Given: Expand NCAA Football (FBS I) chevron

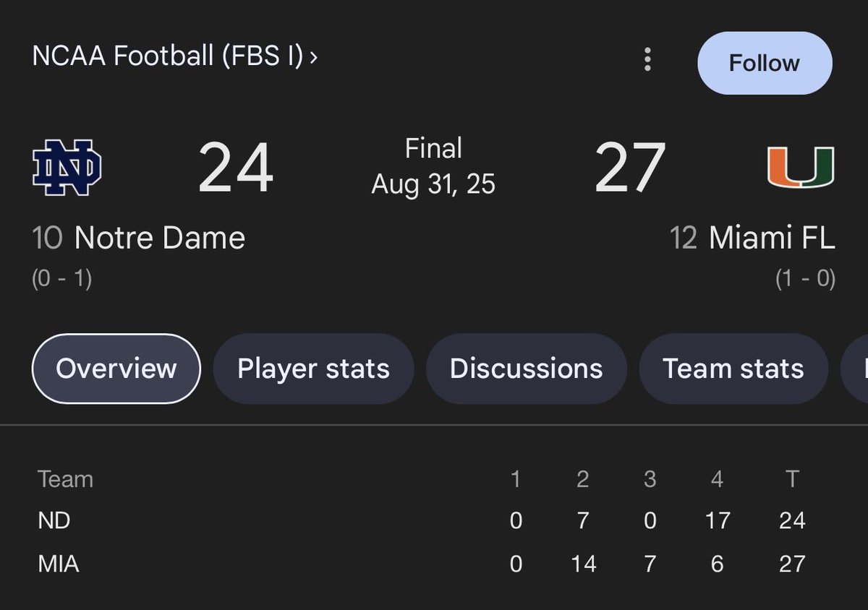Looking at the screenshot, I should [x=313, y=57].
